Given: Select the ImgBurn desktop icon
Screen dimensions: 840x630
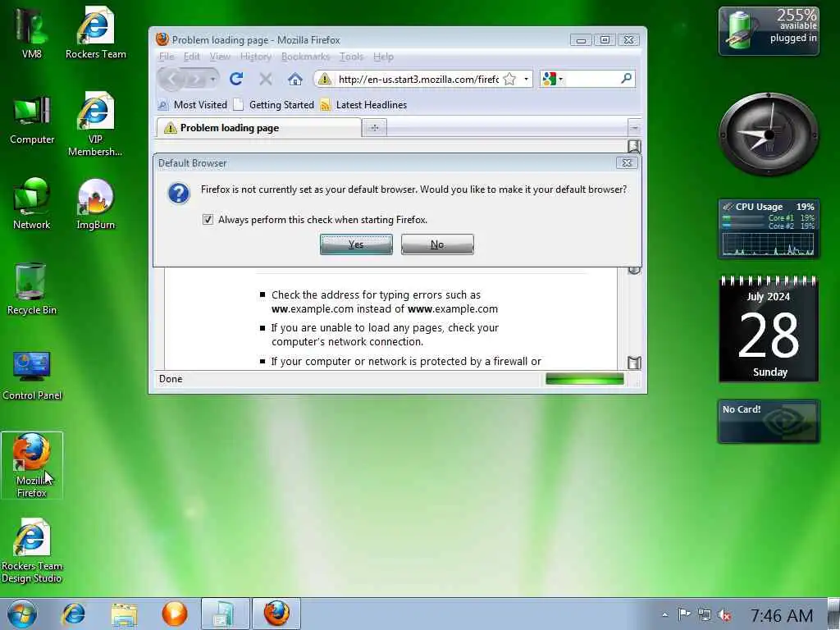Looking at the screenshot, I should coord(95,203).
